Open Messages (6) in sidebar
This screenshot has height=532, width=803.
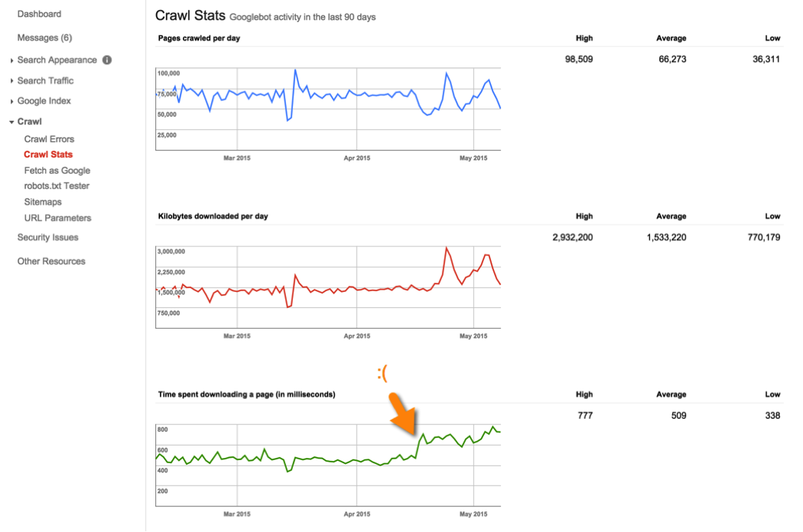click(44, 37)
